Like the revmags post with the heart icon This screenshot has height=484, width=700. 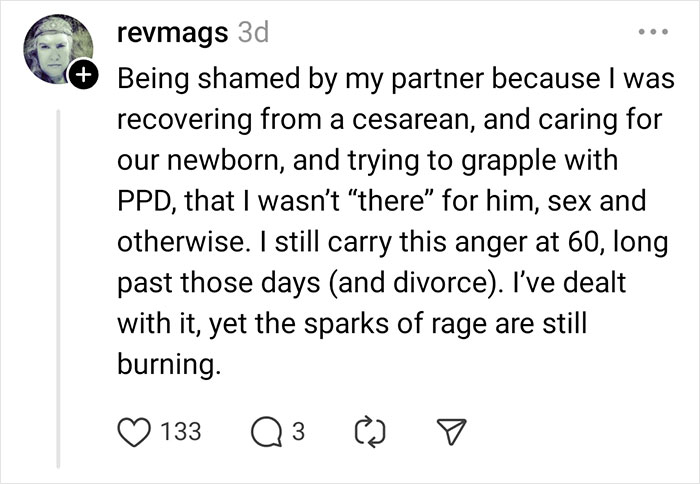pyautogui.click(x=135, y=431)
